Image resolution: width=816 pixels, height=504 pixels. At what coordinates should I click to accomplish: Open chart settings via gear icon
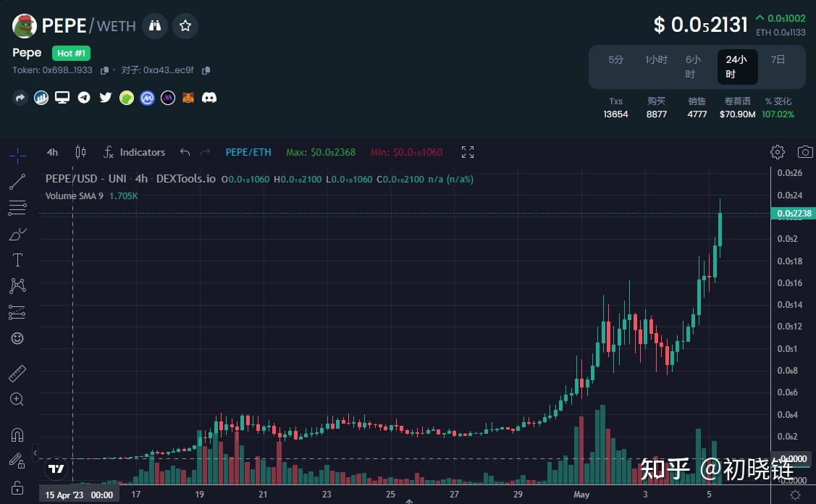point(777,152)
